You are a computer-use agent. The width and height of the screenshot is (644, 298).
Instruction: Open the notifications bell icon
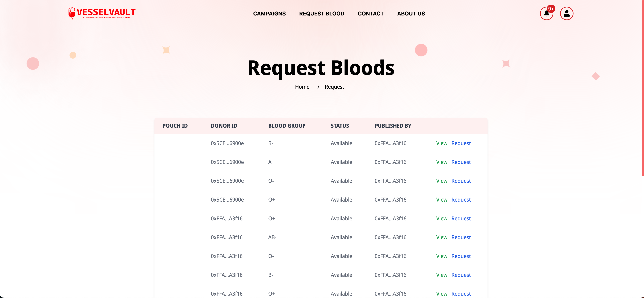tap(546, 14)
